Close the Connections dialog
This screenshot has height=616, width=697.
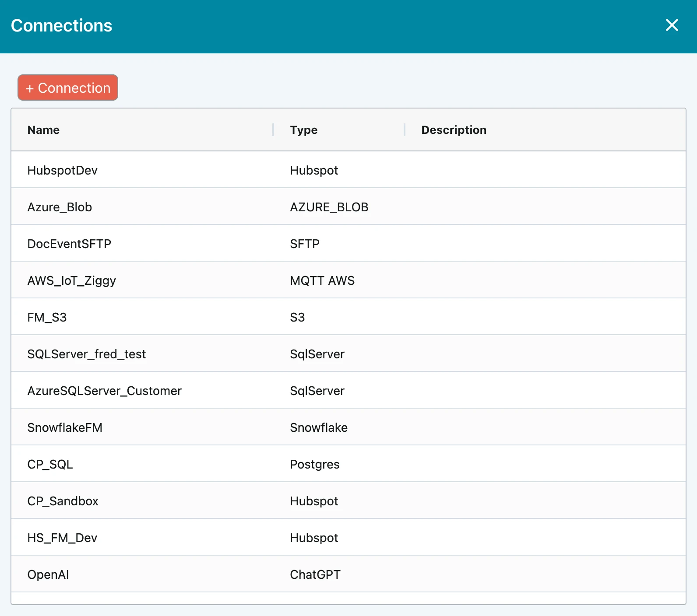pos(672,25)
